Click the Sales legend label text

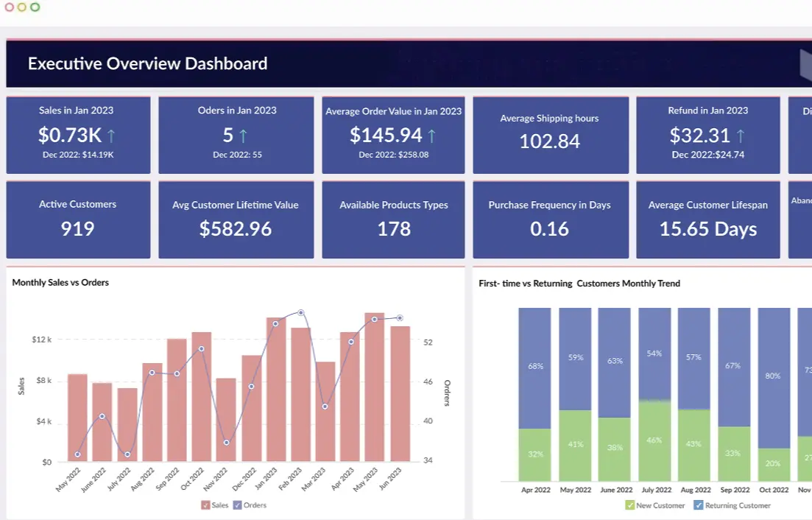[219, 505]
